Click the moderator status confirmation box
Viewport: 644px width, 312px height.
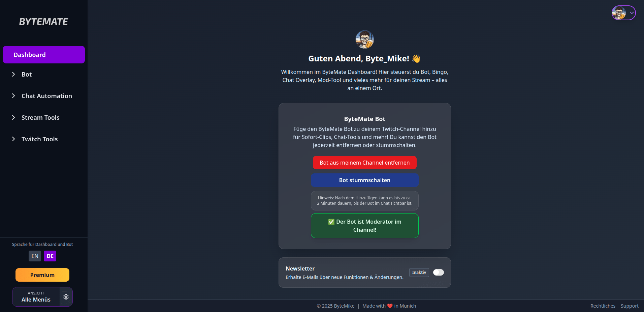tap(364, 226)
